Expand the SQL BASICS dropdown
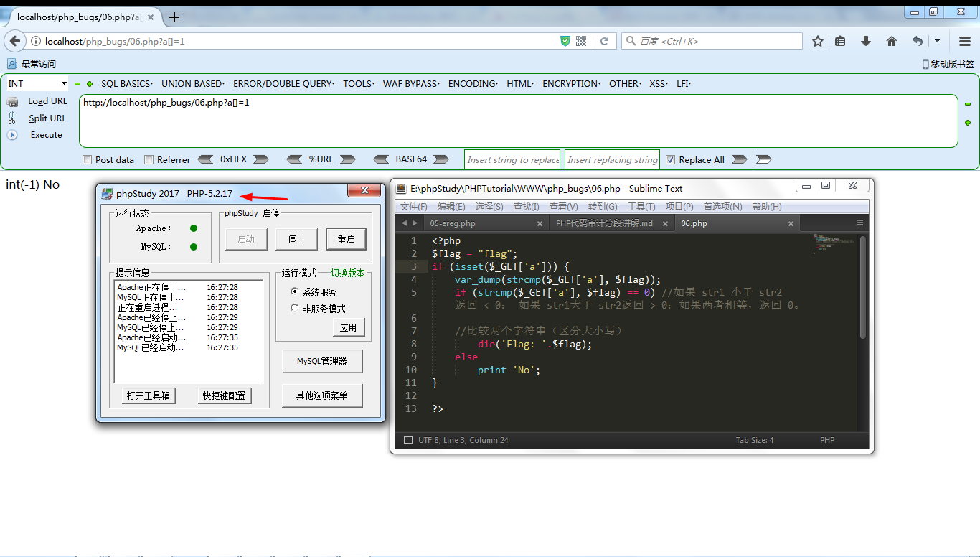 click(127, 84)
